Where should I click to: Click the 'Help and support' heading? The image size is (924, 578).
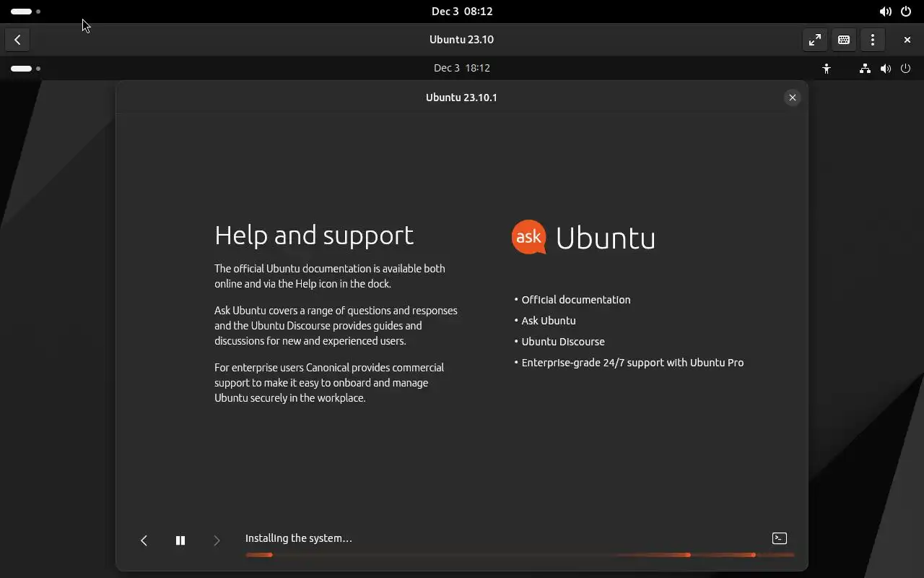coord(314,236)
